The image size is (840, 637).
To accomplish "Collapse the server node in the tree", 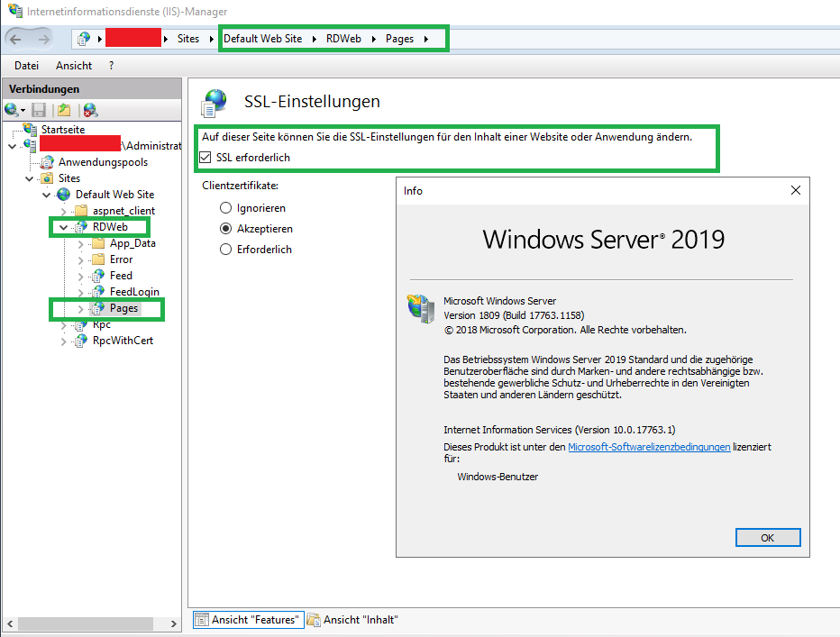I will (x=13, y=146).
